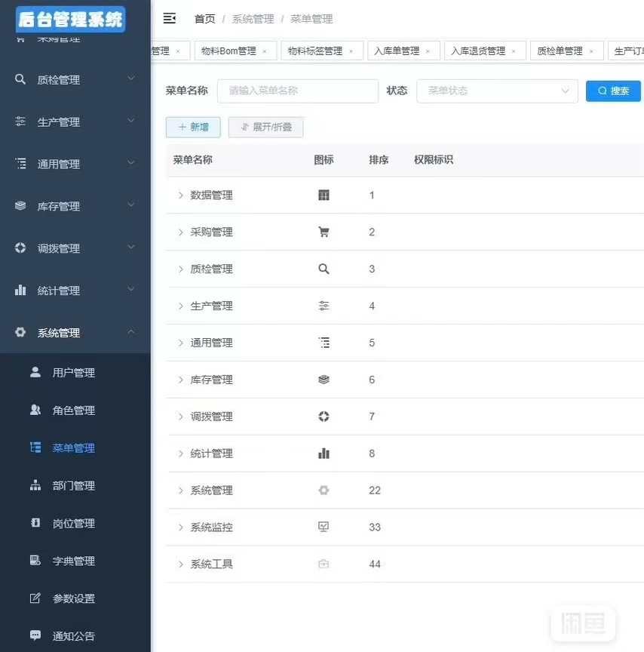644x652 pixels.
Task: Close the 质检单管理 tab
Action: [x=591, y=51]
